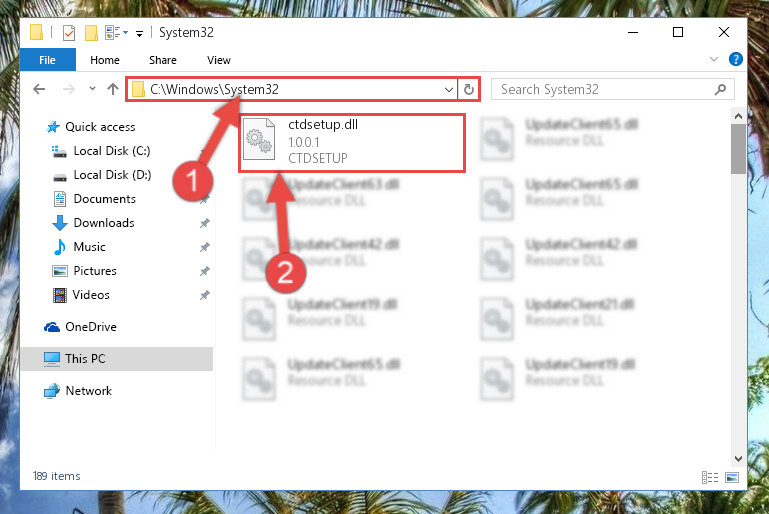Open the recent locations dropdown
The height and width of the screenshot is (514, 769).
pyautogui.click(x=92, y=89)
